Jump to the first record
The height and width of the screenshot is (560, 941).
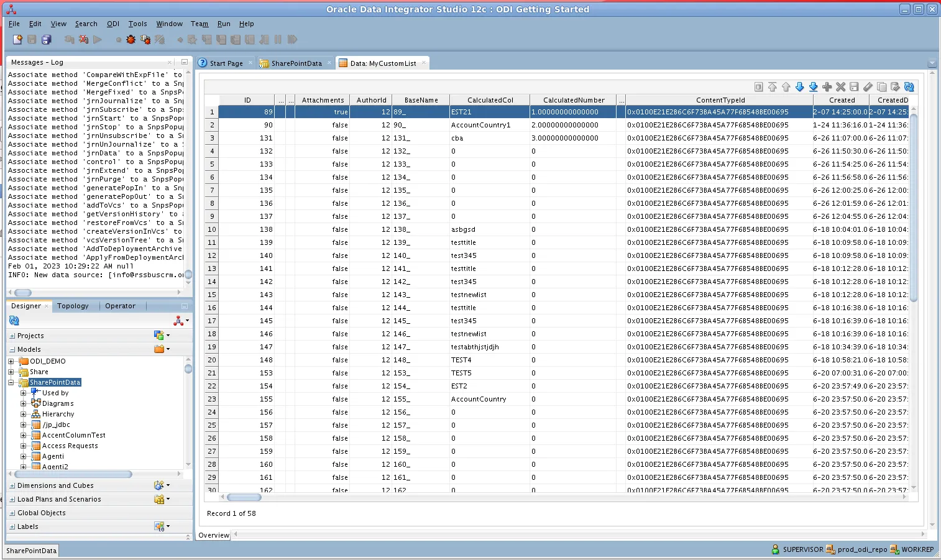tap(772, 88)
